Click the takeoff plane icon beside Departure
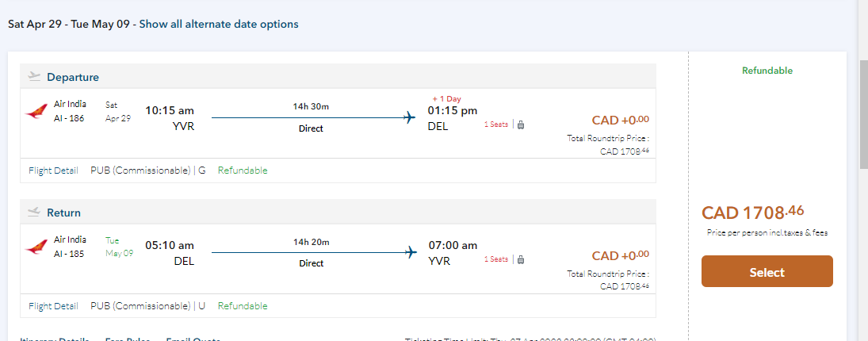The image size is (868, 341). 34,77
